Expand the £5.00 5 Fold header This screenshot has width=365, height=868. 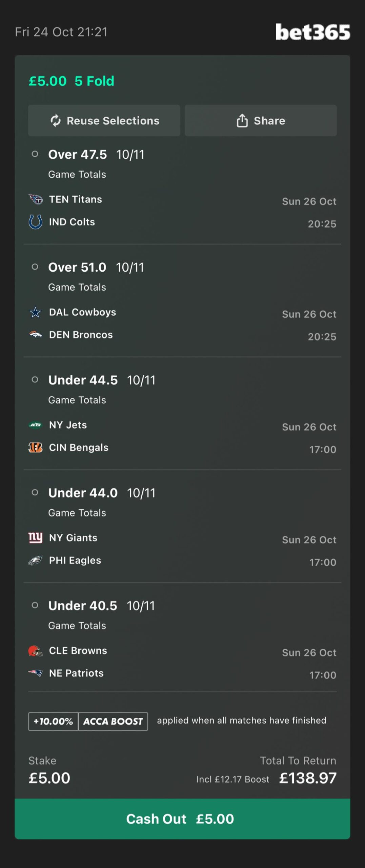[72, 81]
